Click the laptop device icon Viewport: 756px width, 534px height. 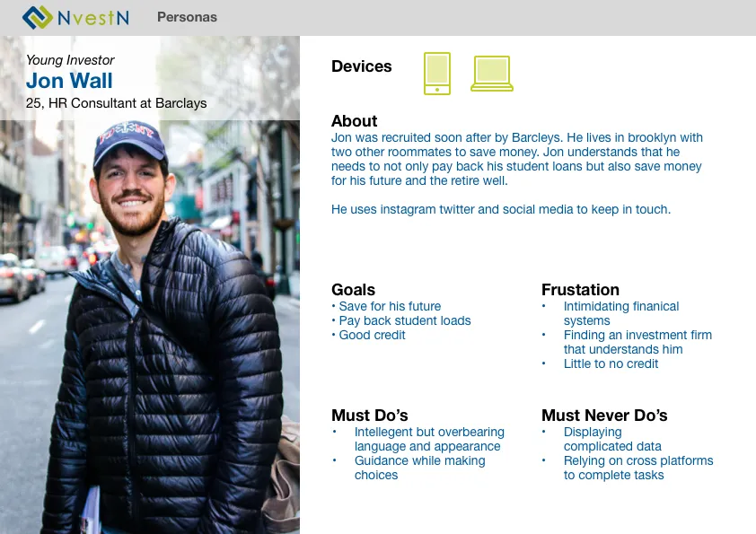[492, 74]
